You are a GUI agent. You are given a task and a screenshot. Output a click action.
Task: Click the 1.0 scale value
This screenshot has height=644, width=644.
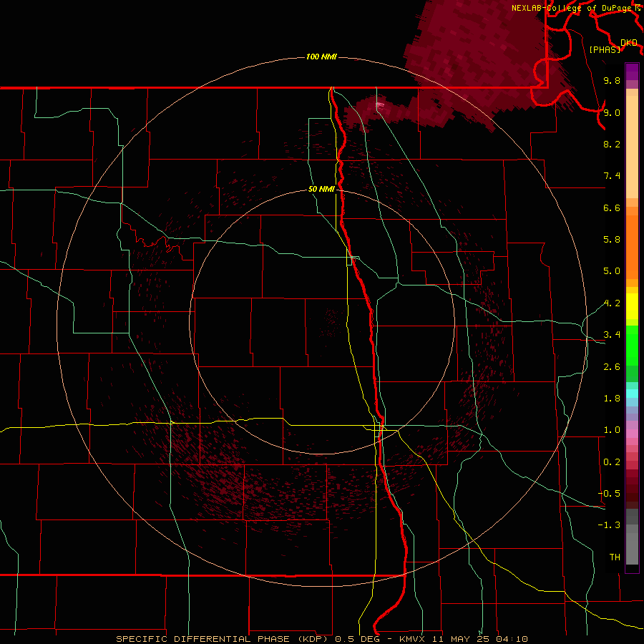coord(612,430)
